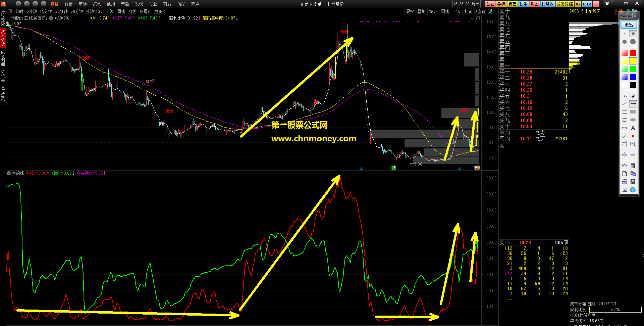This screenshot has height=326, width=644.
Task: Select the eraser tool in Pointer panel
Action: tap(633, 96)
